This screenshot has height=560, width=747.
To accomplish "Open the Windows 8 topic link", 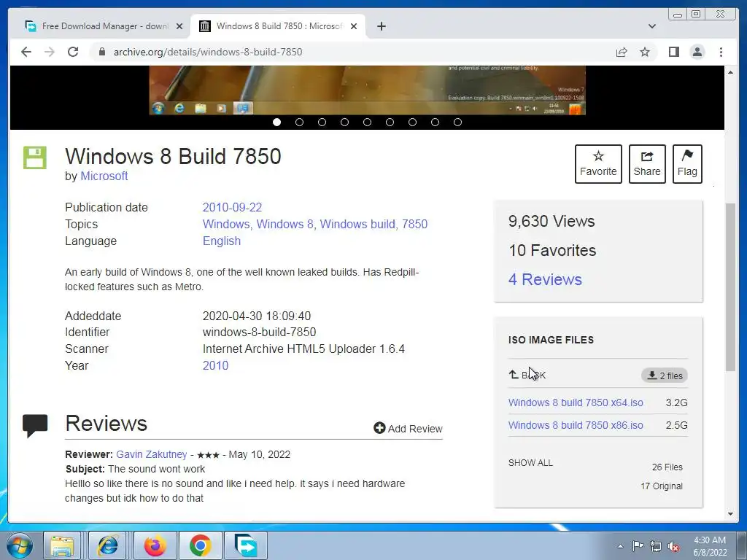I will point(285,225).
